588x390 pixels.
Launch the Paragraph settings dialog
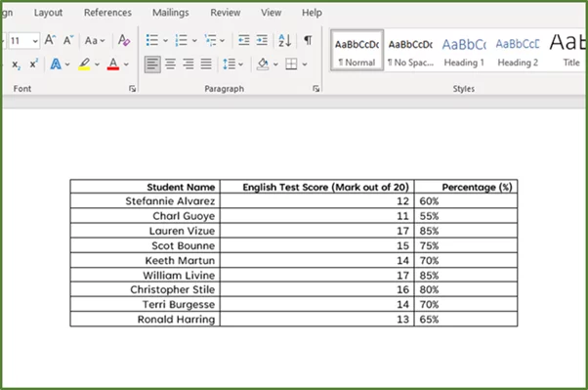[x=316, y=89]
